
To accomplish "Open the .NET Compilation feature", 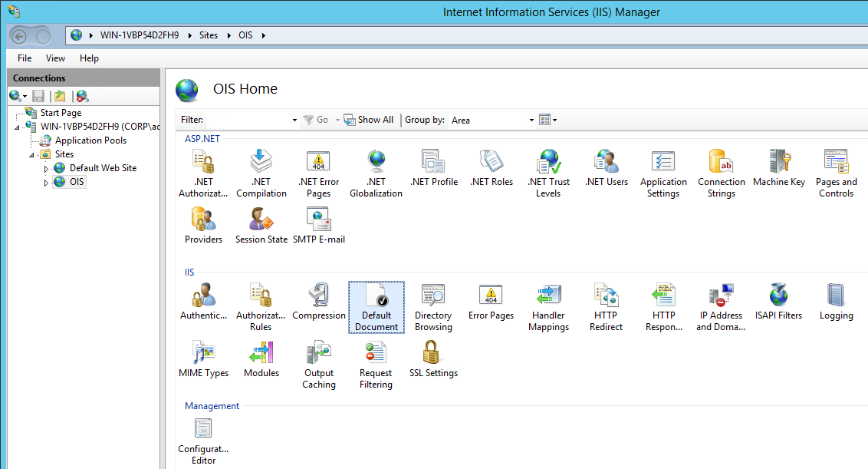I will pyautogui.click(x=261, y=173).
